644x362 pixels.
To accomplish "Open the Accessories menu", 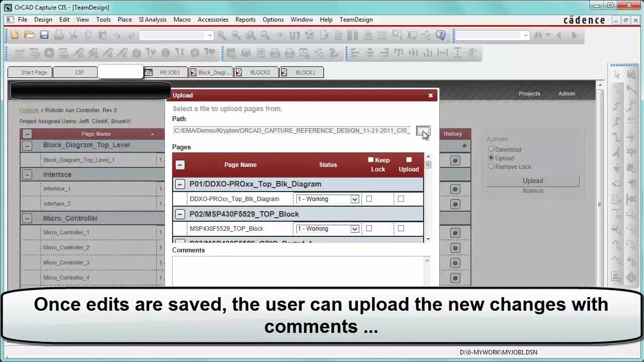I will click(213, 20).
